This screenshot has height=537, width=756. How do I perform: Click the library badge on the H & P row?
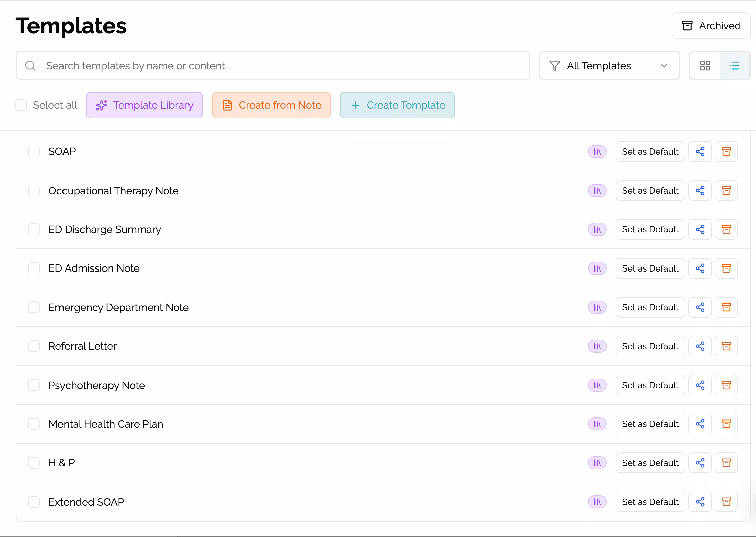click(x=597, y=463)
